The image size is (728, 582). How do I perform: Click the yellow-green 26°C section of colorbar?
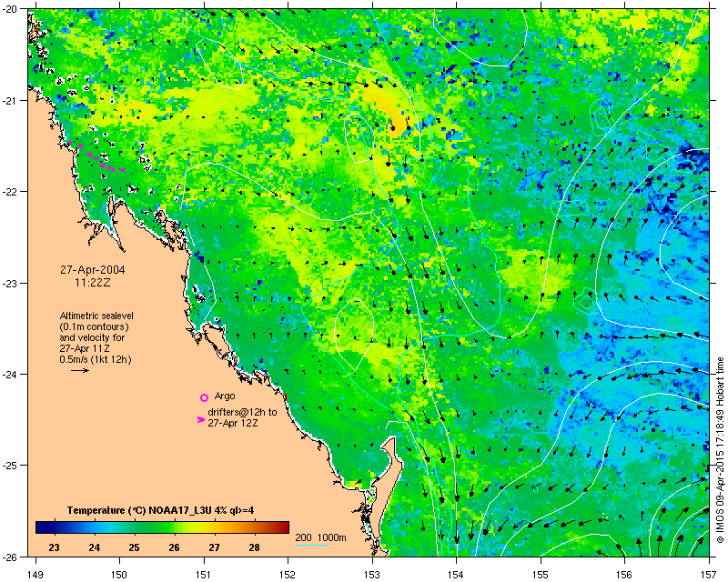[x=174, y=527]
